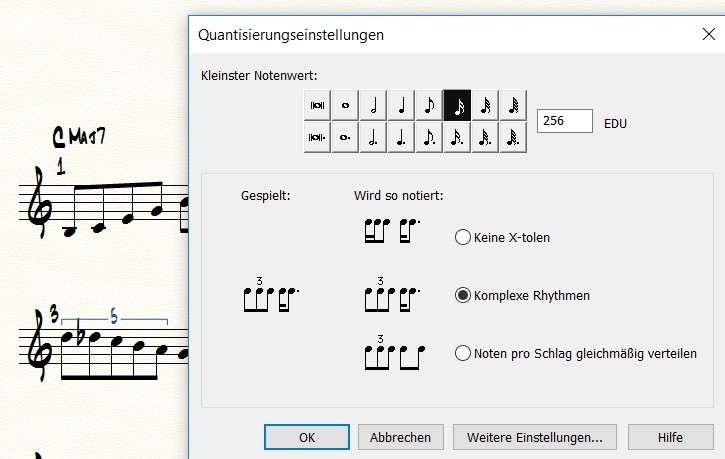Click the Gespielt triplet rhythm example
Image resolution: width=725 pixels, height=459 pixels.
point(271,294)
